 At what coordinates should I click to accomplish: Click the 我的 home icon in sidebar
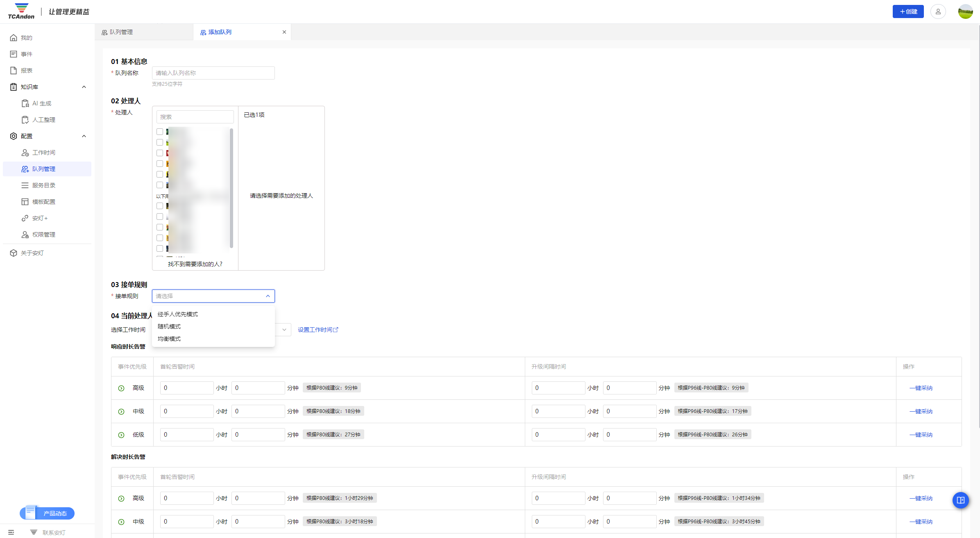point(14,38)
